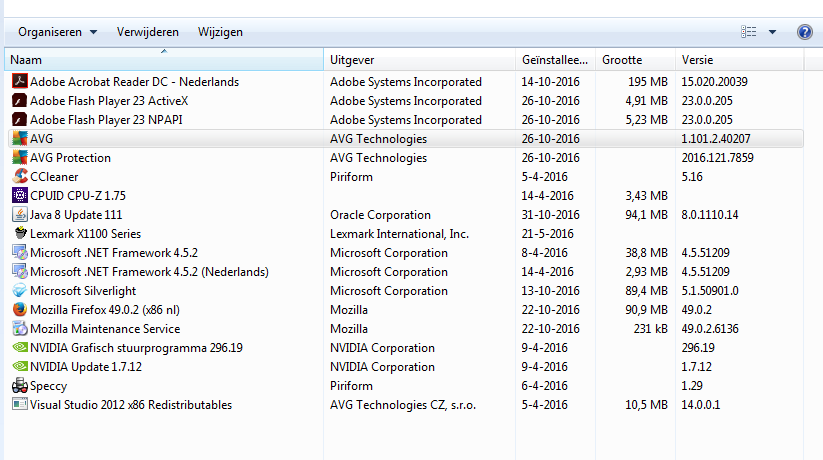
Task: Click the Verwijderen toolbar button
Action: 147,32
